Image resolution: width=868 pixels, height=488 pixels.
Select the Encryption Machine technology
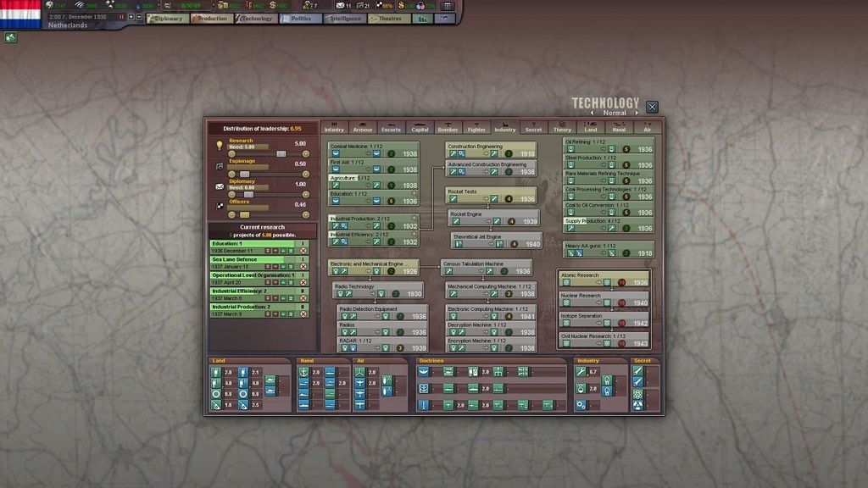[491, 344]
